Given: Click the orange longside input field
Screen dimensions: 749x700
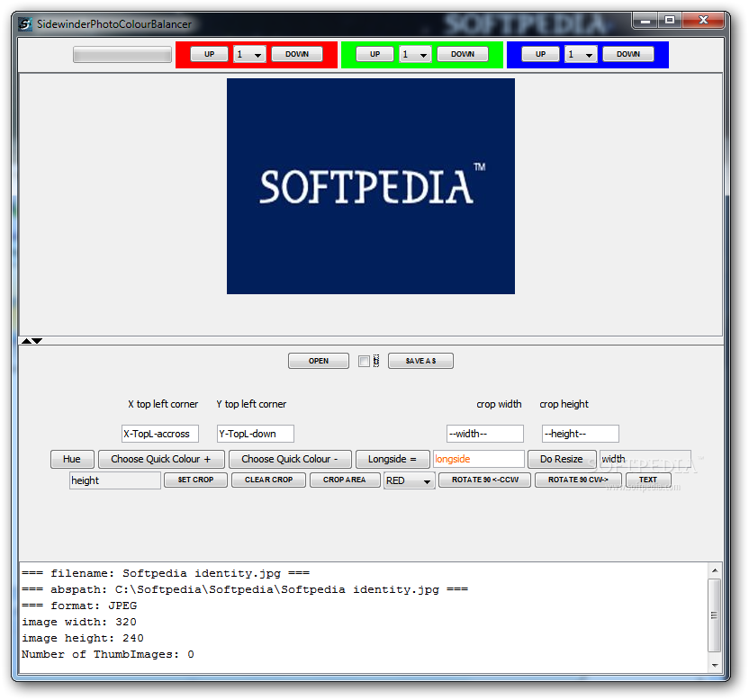Looking at the screenshot, I should [479, 459].
